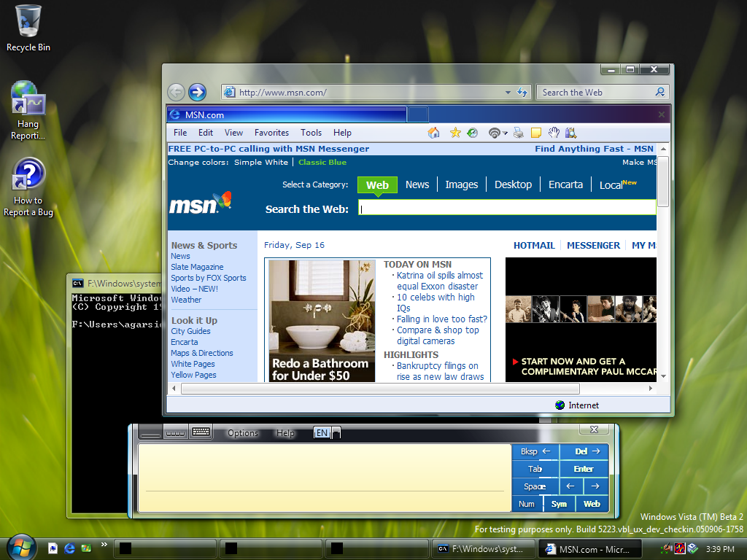
Task: Toggle the Sym symbols pad in input panel
Action: 560,504
